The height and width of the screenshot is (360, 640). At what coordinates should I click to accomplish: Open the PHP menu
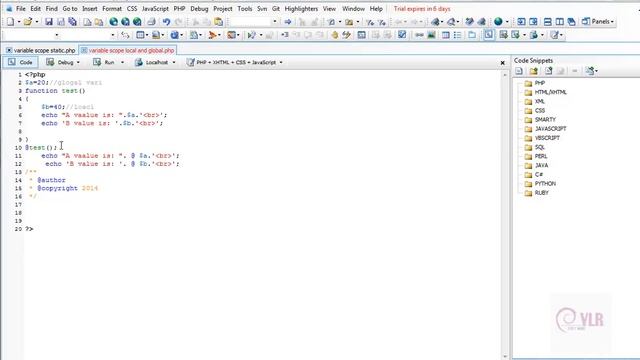coord(179,9)
